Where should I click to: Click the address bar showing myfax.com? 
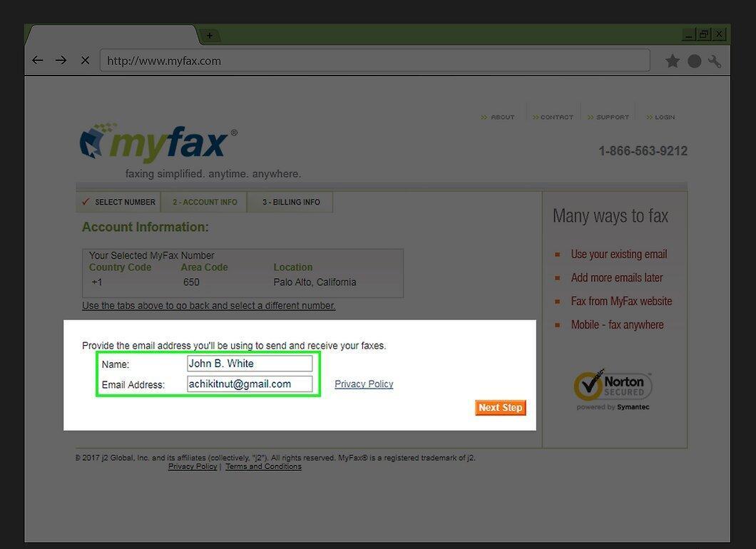point(374,61)
